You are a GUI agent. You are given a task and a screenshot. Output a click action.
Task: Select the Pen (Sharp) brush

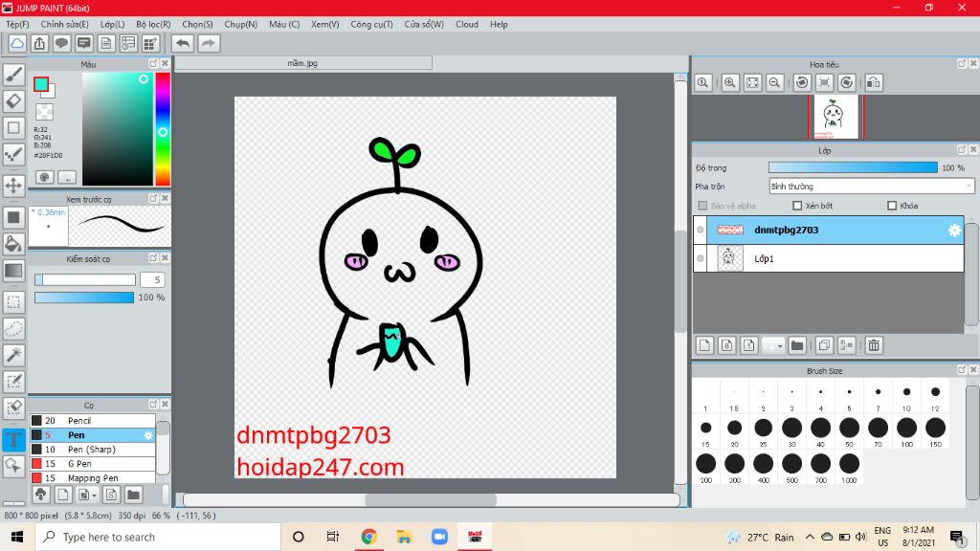tap(93, 450)
